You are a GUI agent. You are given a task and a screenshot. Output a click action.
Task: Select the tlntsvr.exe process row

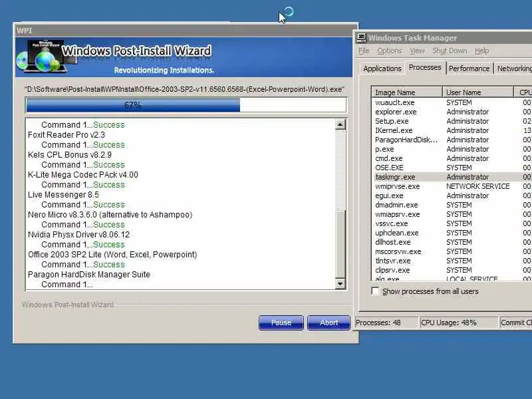click(452, 261)
